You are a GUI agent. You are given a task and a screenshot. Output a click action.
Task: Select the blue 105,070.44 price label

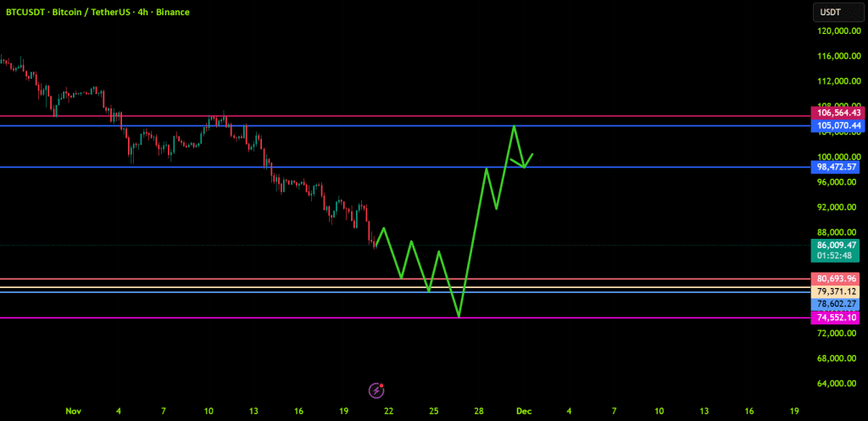836,125
